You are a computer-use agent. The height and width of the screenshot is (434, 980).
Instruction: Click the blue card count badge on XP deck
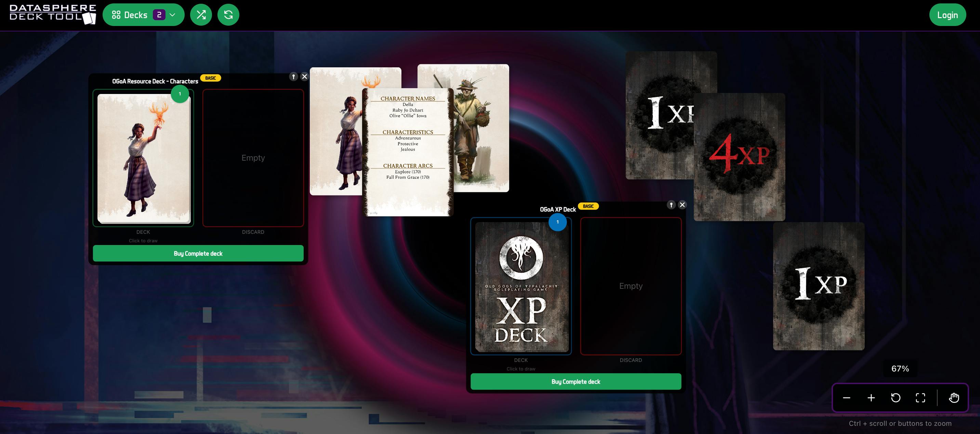coord(558,222)
